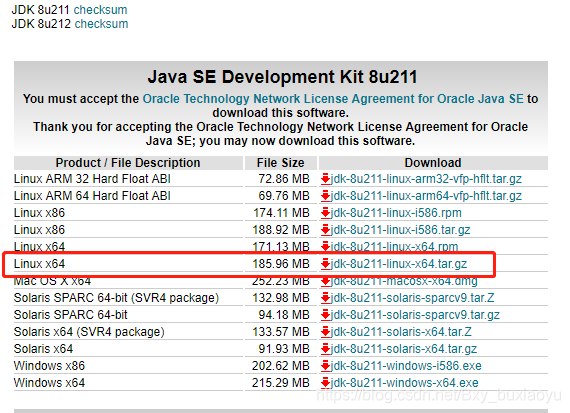Screen dimensions: 570x413
Task: Click the download arrow icon beside jdk-8u211-linux-i586.tar.gz
Action: coord(325,230)
